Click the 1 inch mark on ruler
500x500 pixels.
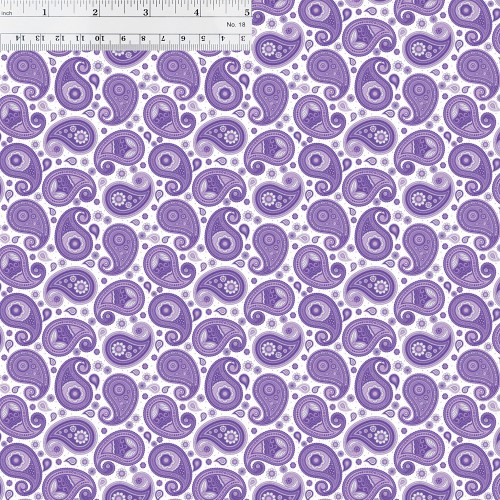(44, 13)
